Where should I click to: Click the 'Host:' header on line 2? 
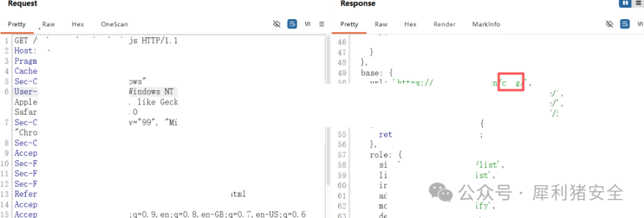pos(26,51)
